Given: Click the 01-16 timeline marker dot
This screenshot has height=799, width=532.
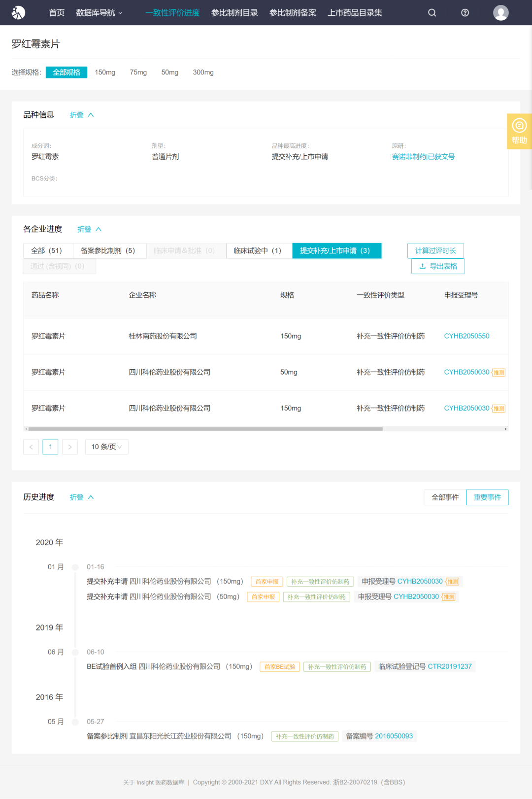Looking at the screenshot, I should [75, 567].
